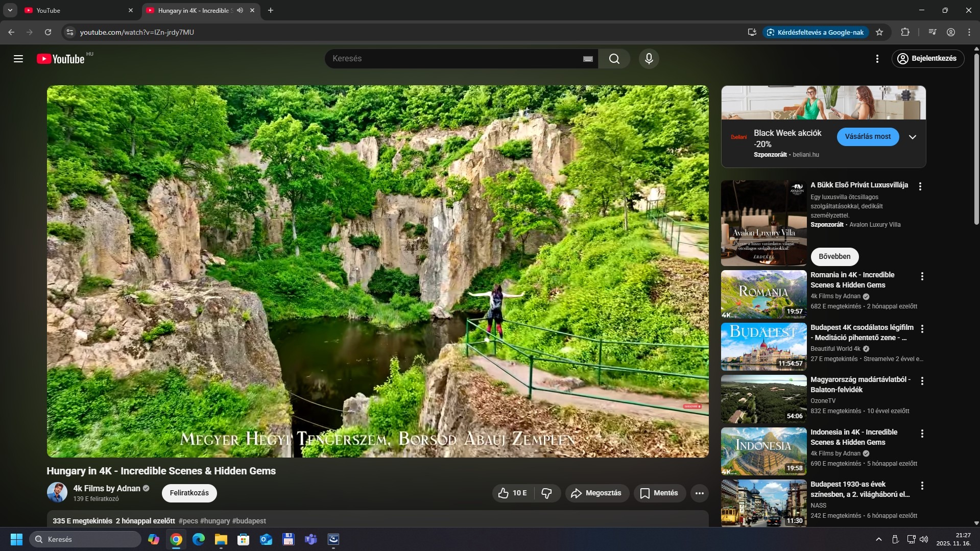The height and width of the screenshot is (551, 980).
Task: Click the Vásárlás most ad button
Action: (x=867, y=137)
